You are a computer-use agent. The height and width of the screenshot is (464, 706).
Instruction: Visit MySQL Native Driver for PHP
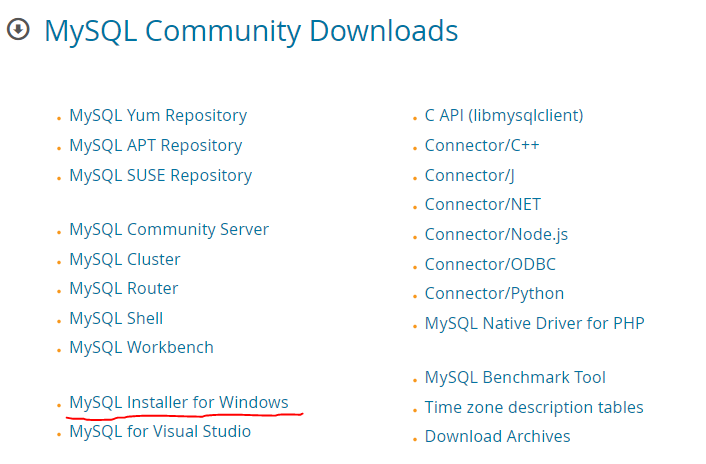[x=534, y=323]
